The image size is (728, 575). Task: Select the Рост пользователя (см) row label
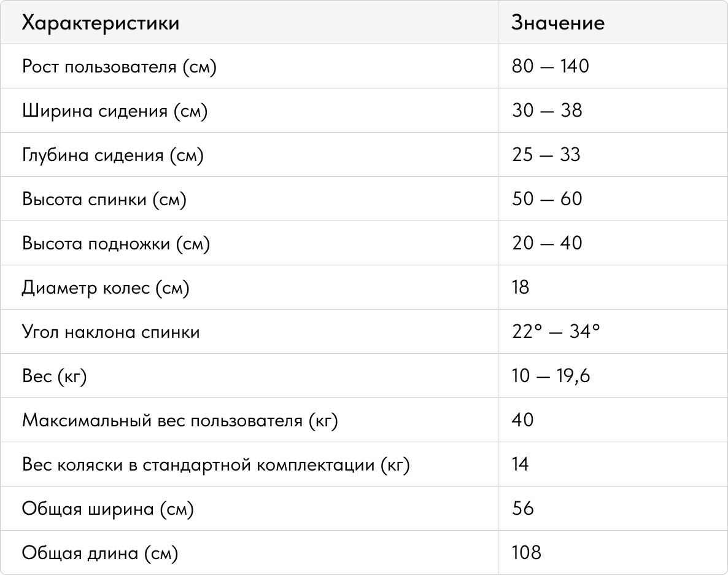point(119,66)
